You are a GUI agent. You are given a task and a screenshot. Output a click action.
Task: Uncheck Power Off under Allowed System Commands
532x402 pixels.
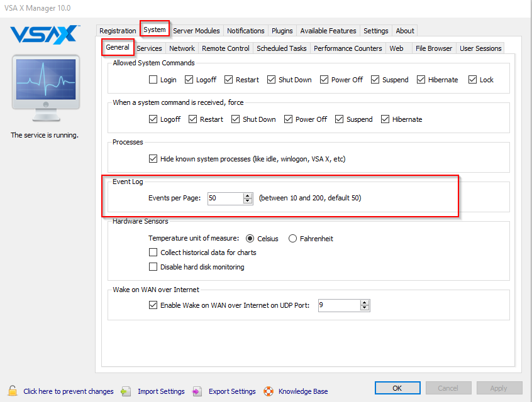pyautogui.click(x=324, y=80)
